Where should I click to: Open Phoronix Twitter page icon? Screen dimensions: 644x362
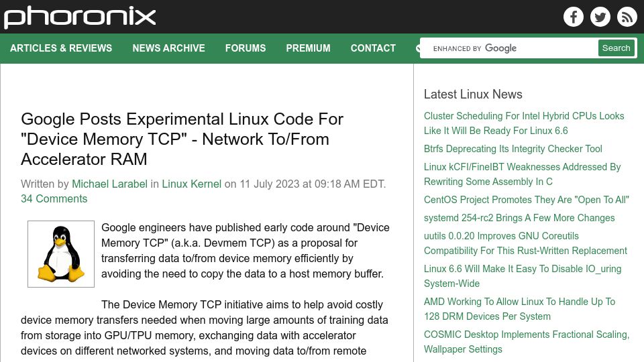coord(600,17)
